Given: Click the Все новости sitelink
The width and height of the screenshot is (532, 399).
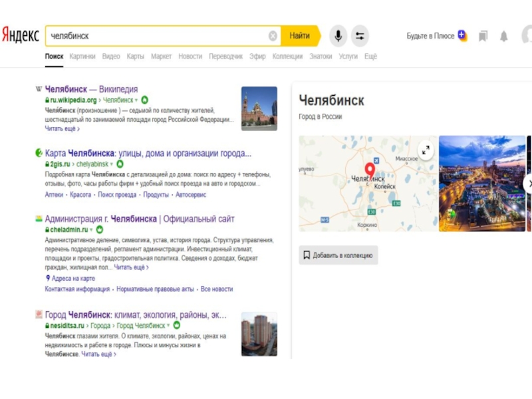Looking at the screenshot, I should (217, 289).
